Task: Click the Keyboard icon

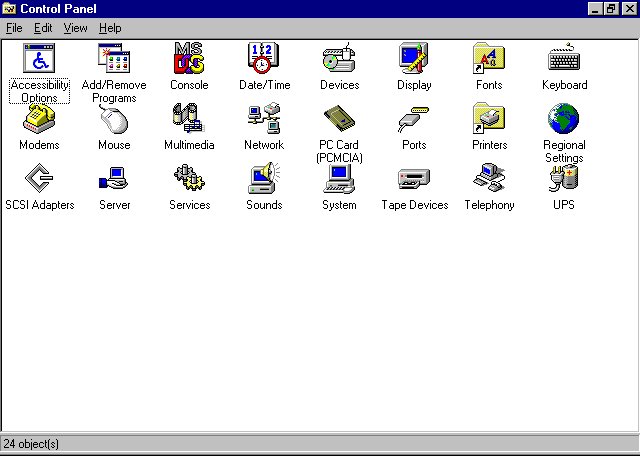Action: [x=564, y=59]
